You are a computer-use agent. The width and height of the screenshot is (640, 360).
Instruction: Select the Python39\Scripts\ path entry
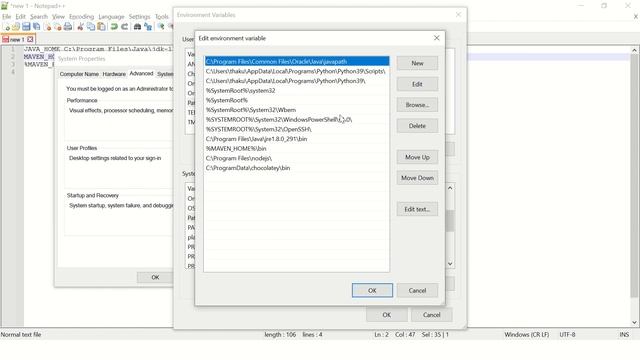coord(297,71)
